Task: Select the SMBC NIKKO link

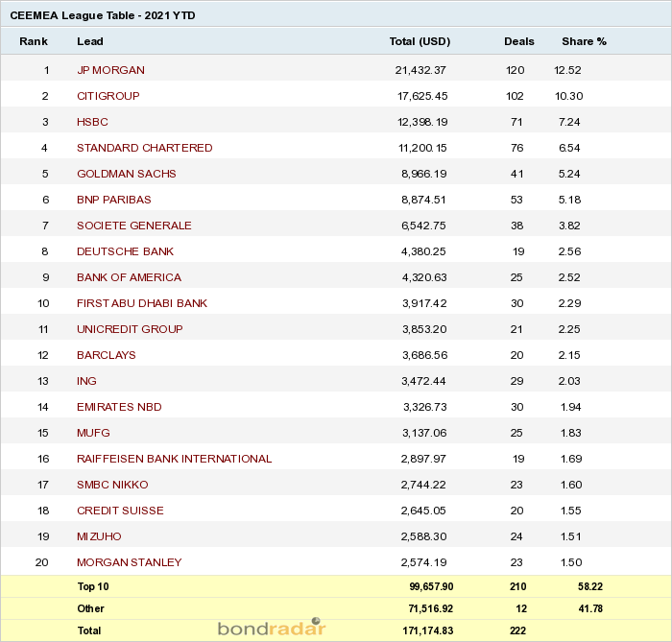Action: pos(112,485)
